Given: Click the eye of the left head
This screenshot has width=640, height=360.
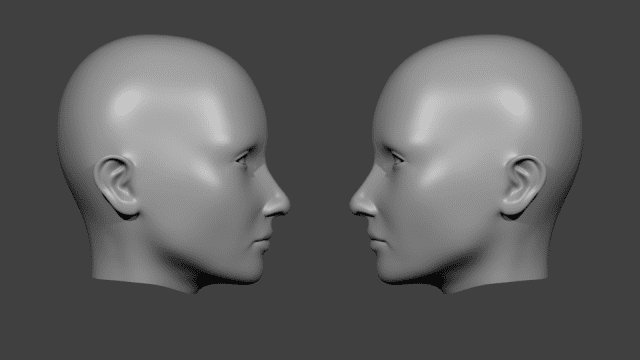Looking at the screenshot, I should click(244, 157).
